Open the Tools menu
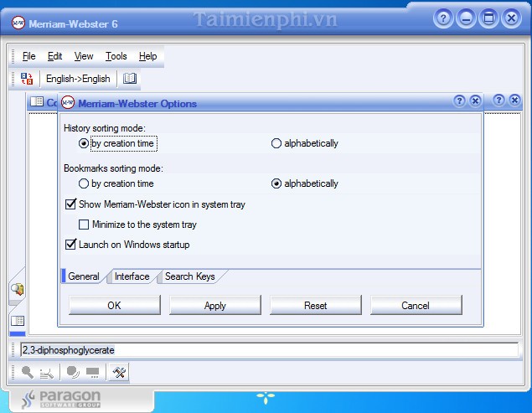Screen dimensions: 532x413 point(116,56)
